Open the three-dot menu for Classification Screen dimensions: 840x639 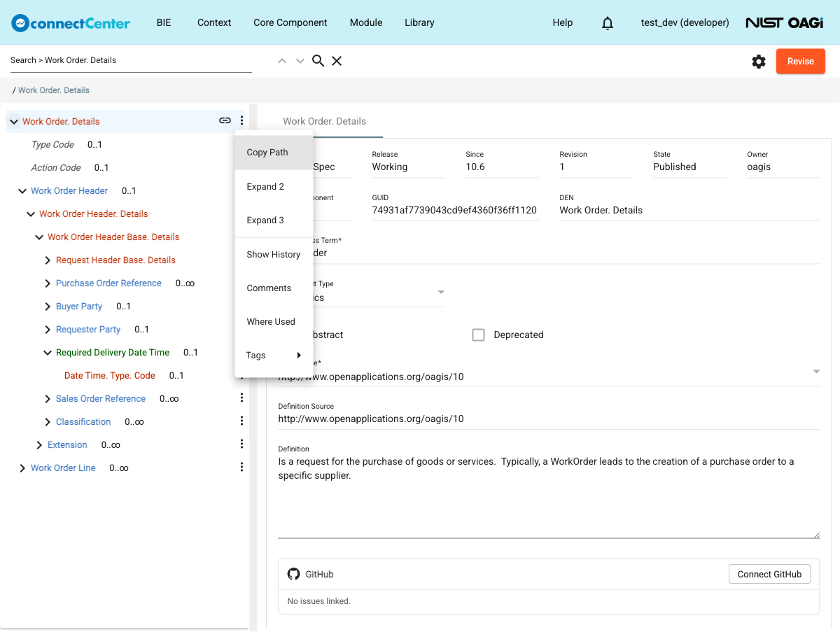pos(241,421)
